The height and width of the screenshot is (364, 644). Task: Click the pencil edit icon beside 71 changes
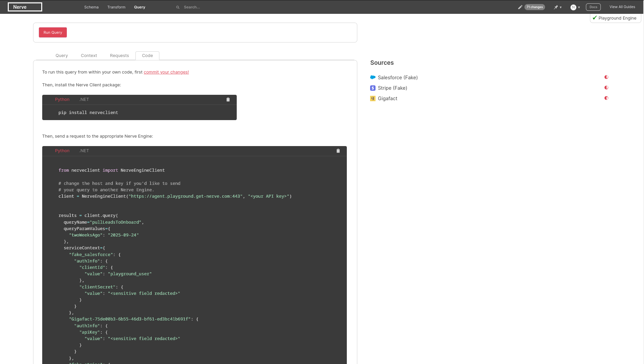[520, 7]
